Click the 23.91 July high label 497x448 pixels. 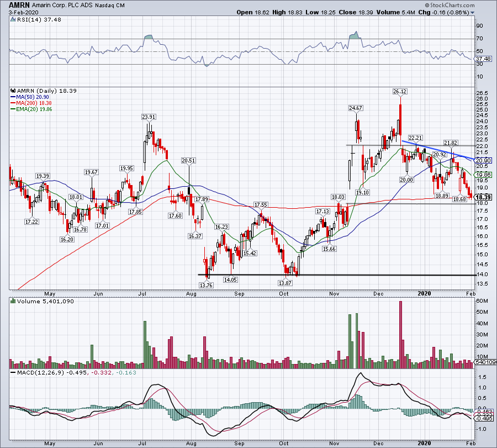click(149, 117)
